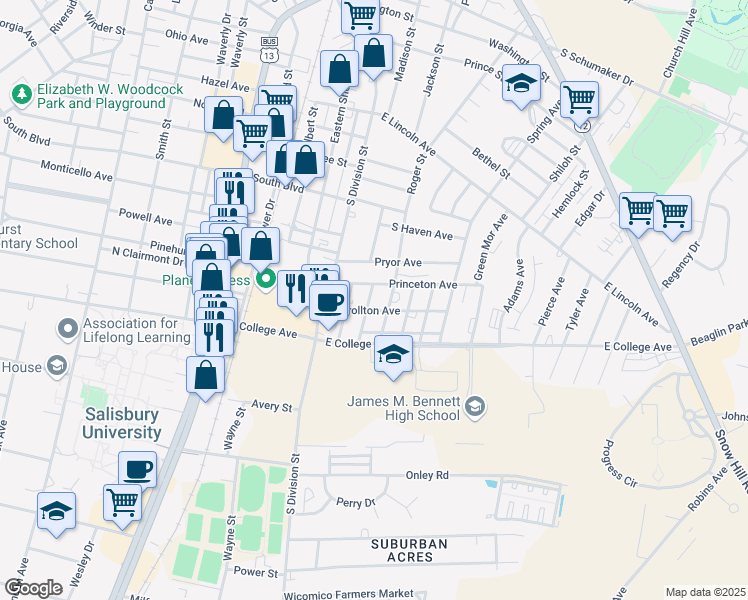Click the BUS 13 route shield
Image resolution: width=748 pixels, height=600 pixels.
point(270,50)
